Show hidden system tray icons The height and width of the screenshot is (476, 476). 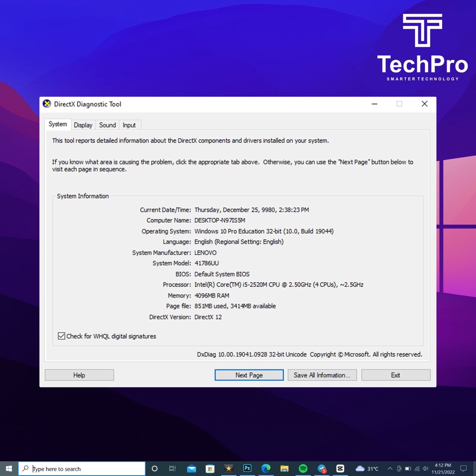(x=390, y=469)
